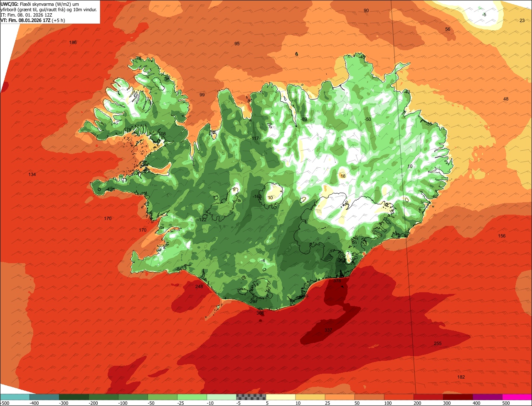Viewport: 532px width, 406px height.
Task: Click the 56 value in the northeast sea
Action: [448, 29]
